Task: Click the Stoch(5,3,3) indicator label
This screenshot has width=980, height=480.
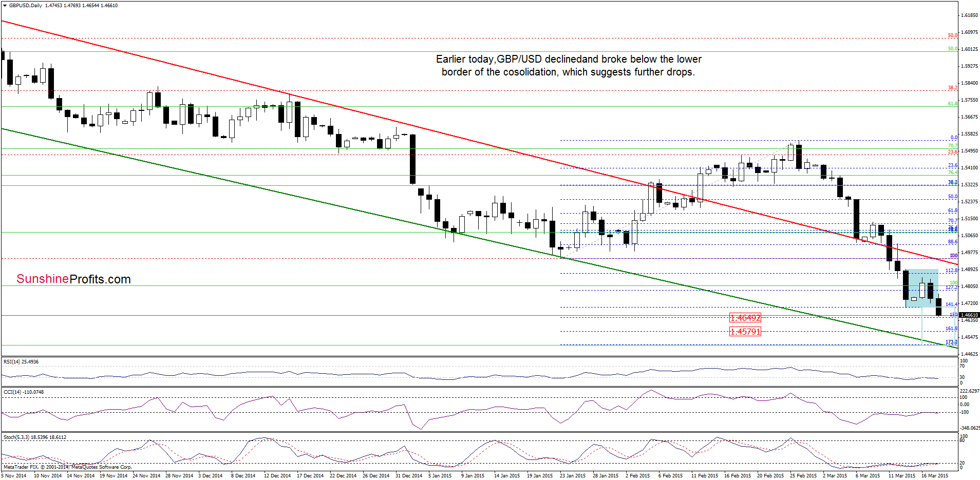Action: [x=35, y=437]
